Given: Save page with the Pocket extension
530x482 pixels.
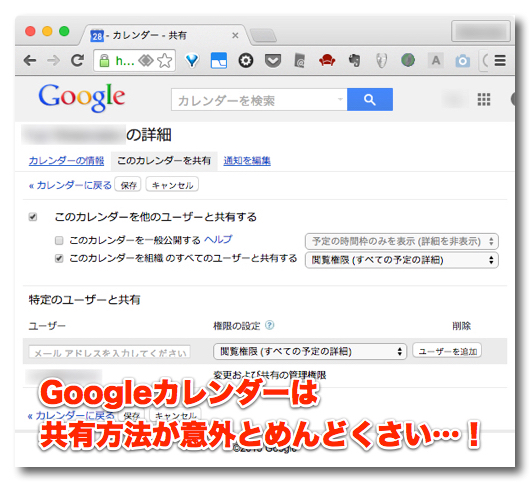Looking at the screenshot, I should (272, 61).
